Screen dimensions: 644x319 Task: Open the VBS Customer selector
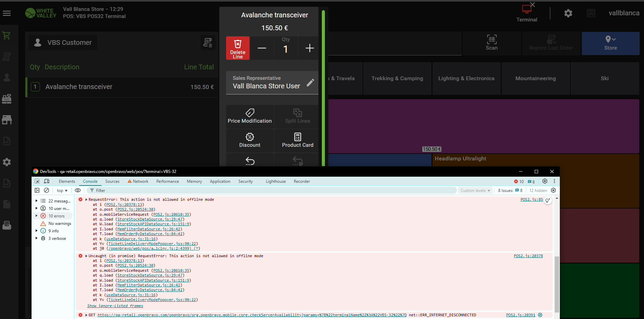click(63, 42)
